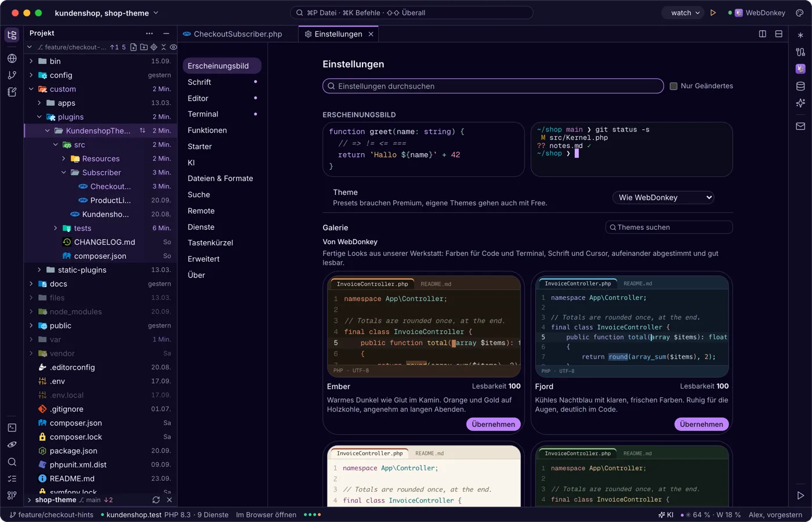
Task: Run the watch configuration with play icon
Action: [x=713, y=13]
